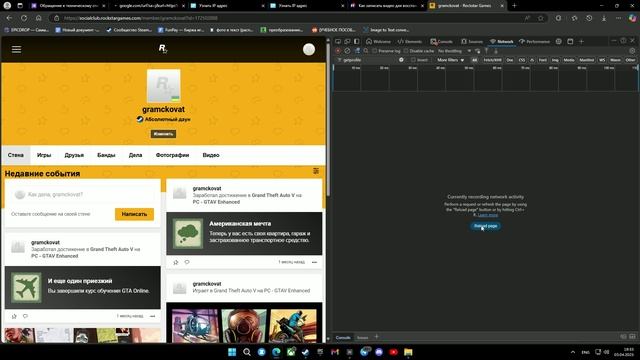Click the gramckovat profile picture
Image resolution: width=640 pixels, height=360 pixels.
(x=163, y=86)
